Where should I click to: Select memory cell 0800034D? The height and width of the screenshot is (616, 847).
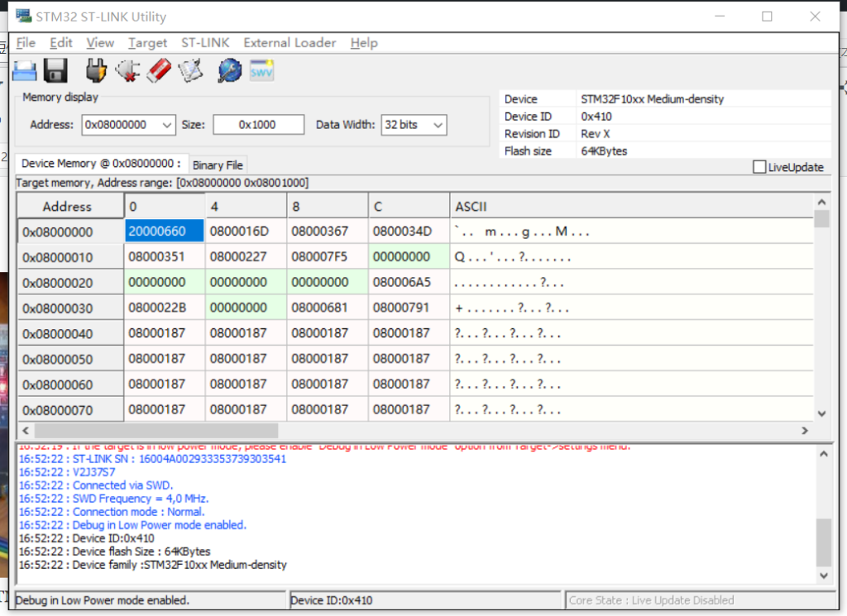pos(409,231)
